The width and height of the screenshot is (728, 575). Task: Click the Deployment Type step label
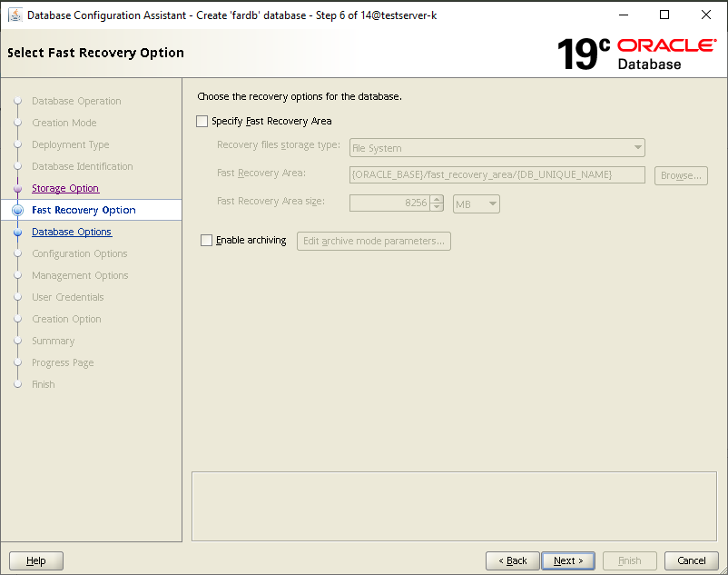(x=71, y=144)
